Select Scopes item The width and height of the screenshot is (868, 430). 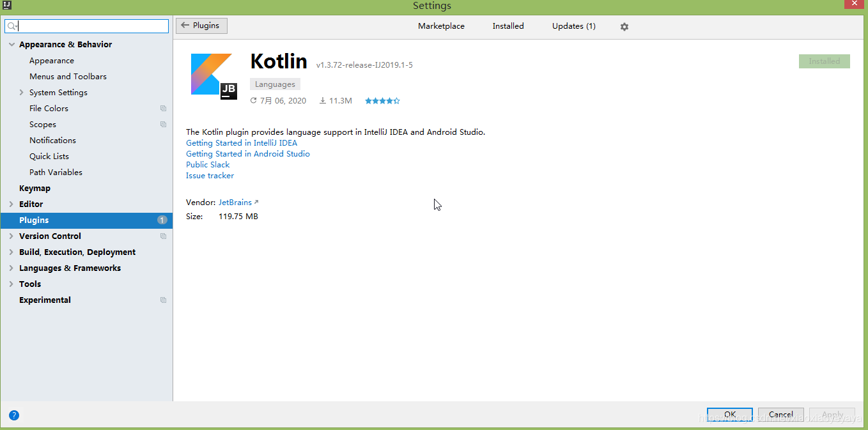coord(43,125)
